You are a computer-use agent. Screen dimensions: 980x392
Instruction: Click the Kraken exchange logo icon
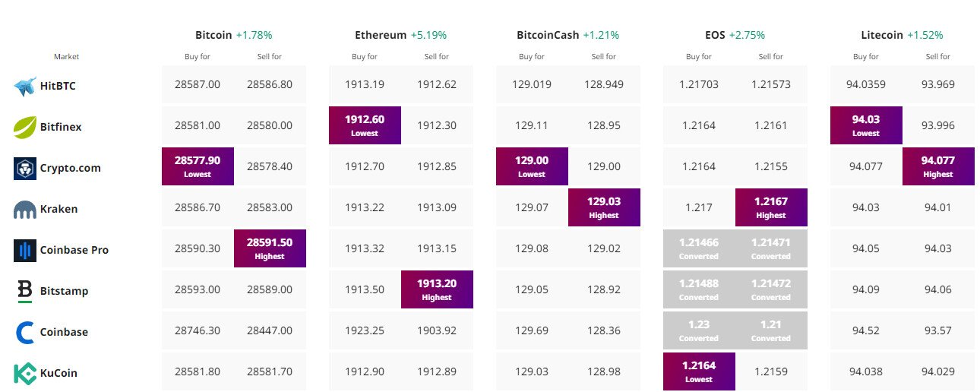pos(25,210)
